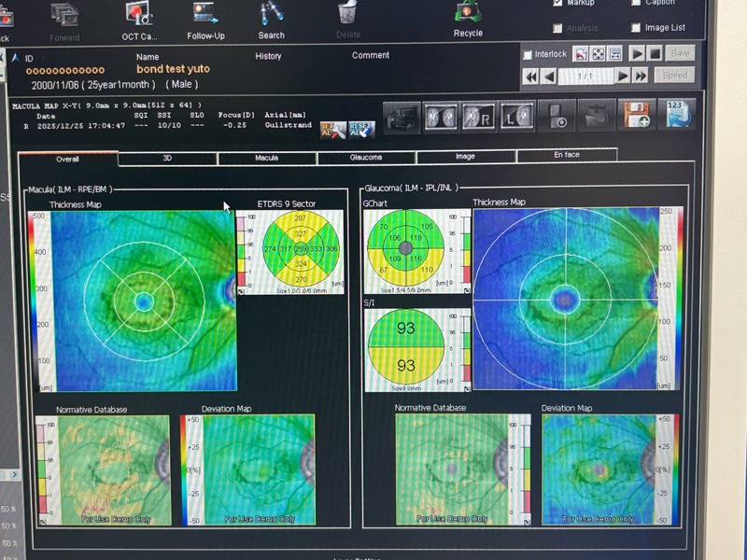Toggle the Markup checkbox
Screen dimensions: 747x560
558,3
